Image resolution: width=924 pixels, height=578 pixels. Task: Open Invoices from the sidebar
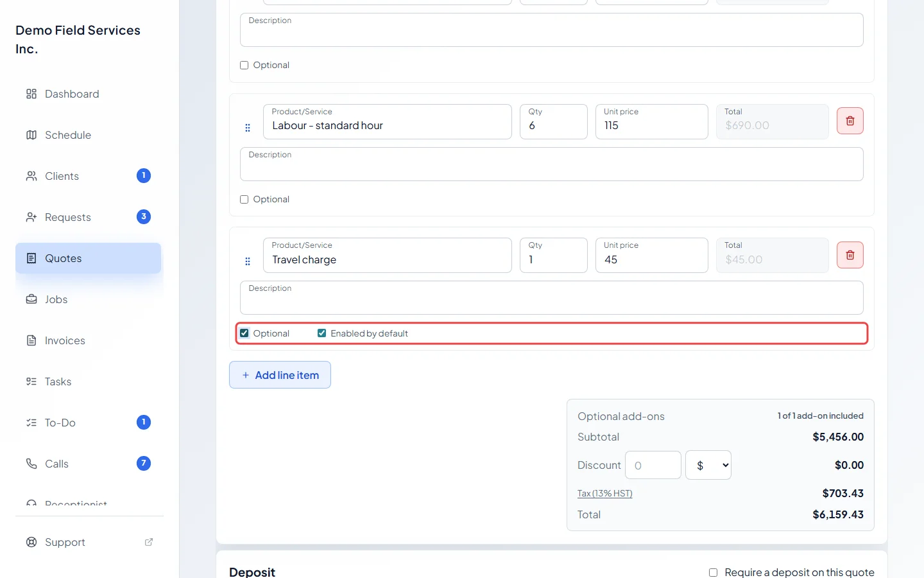pos(89,340)
